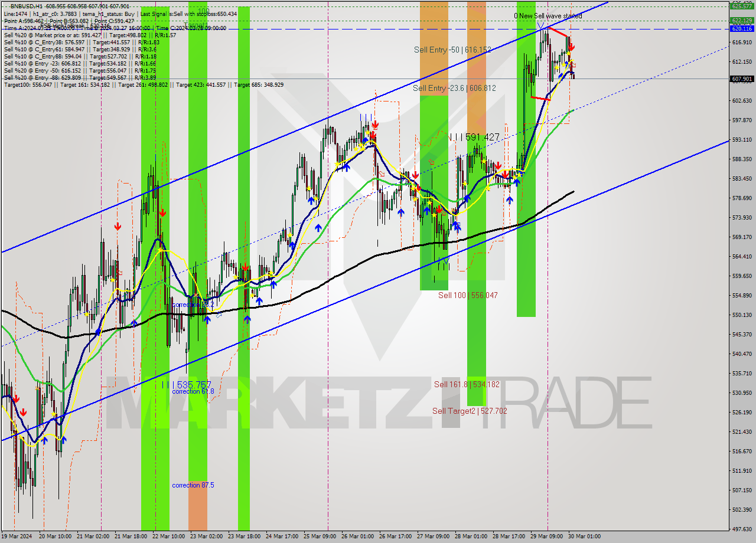Screen dimensions: 756x543
Task: Click the '28 Mar 17:00' time axis label
Action: [x=509, y=537]
